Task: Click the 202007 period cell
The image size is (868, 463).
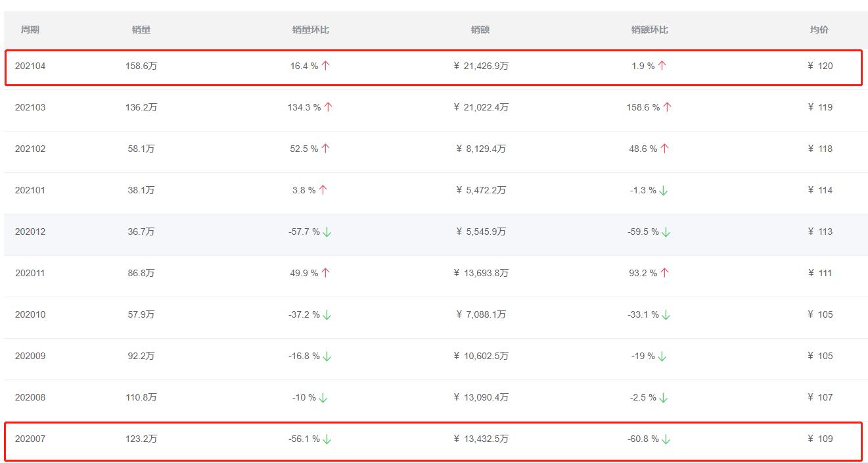Action: (x=30, y=439)
